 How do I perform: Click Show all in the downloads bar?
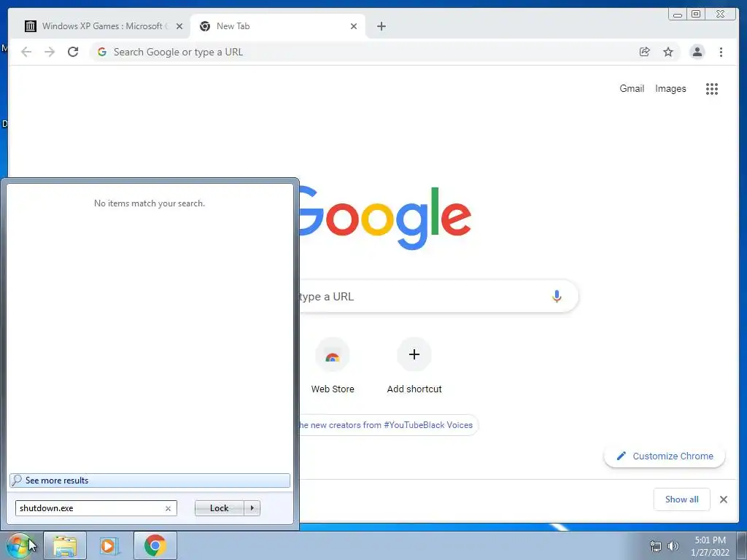[682, 499]
